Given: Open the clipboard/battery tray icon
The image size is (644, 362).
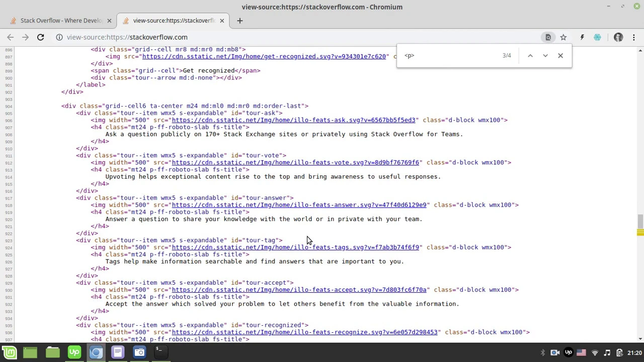Looking at the screenshot, I should coord(619,353).
